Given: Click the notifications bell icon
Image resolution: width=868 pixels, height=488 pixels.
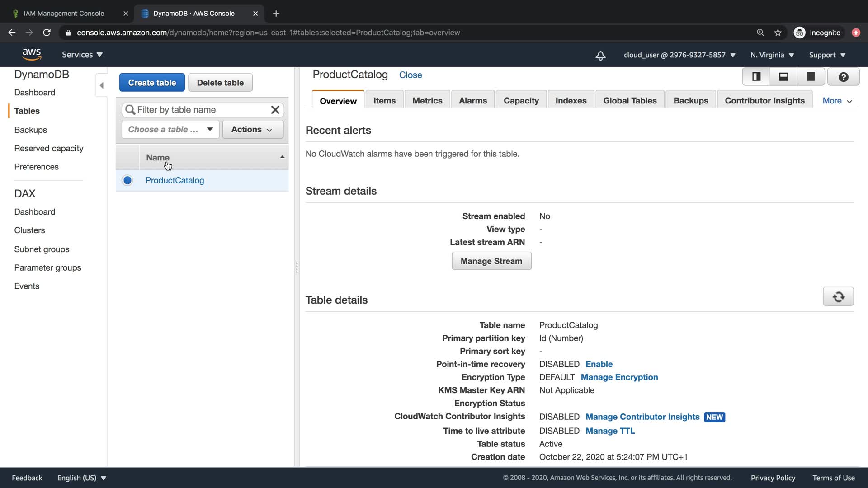Looking at the screenshot, I should click(600, 55).
